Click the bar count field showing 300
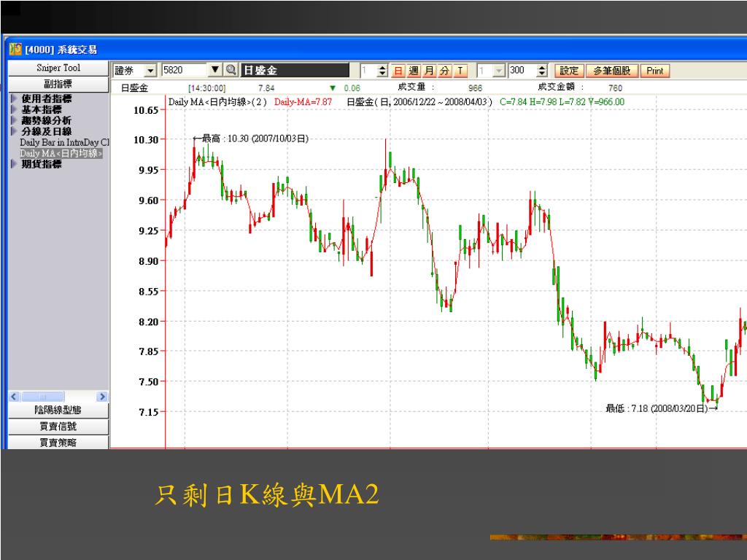Viewport: 747px width, 560px height. coord(522,71)
